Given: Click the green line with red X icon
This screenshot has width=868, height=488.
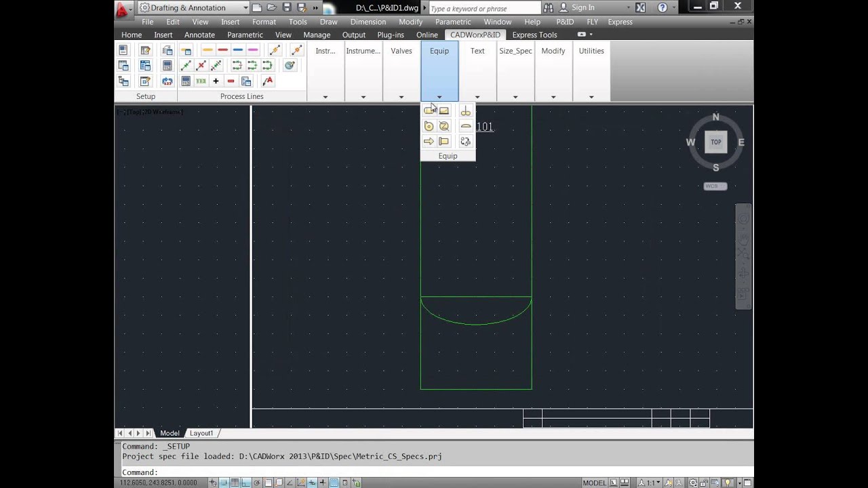Looking at the screenshot, I should pyautogui.click(x=201, y=65).
